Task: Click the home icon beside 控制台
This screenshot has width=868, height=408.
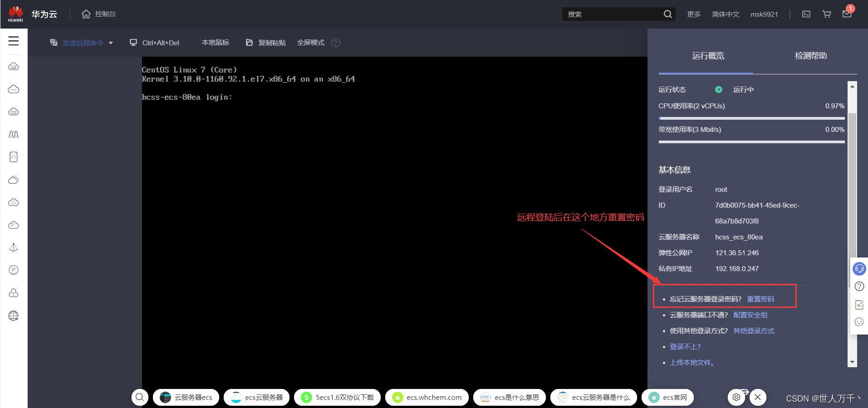Action: 86,14
